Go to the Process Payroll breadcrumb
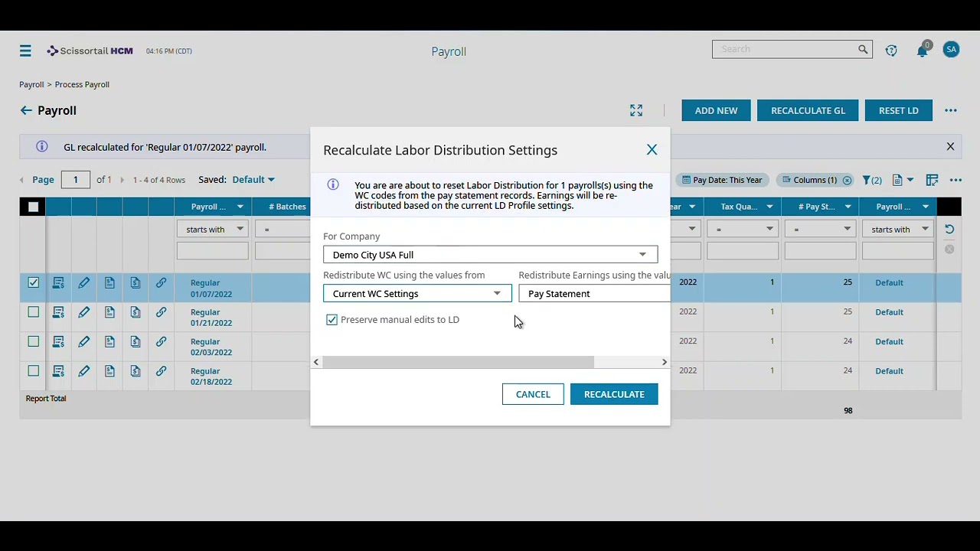Screen dimensions: 980x551 tap(82, 84)
